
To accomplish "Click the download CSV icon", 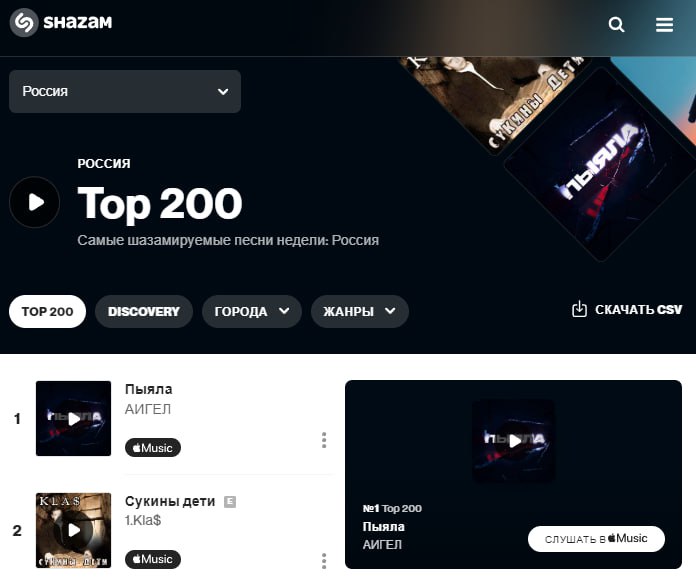I will [x=579, y=309].
